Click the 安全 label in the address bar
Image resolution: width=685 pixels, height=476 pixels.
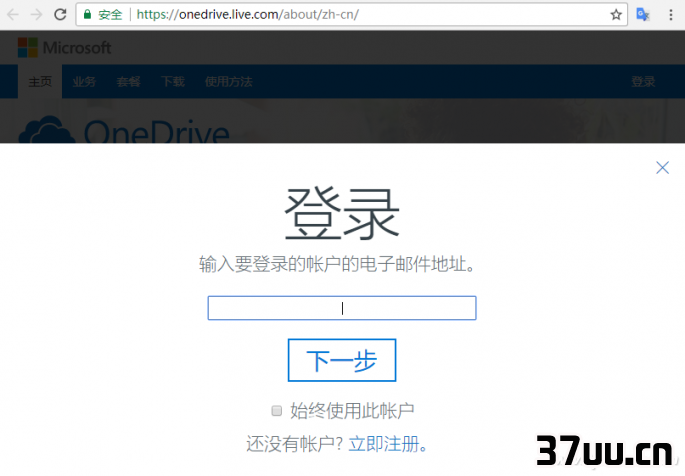tap(110, 15)
